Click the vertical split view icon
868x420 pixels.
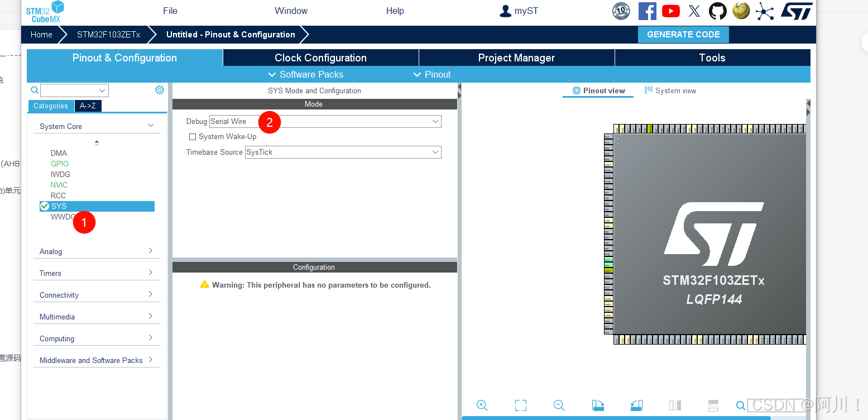point(675,405)
